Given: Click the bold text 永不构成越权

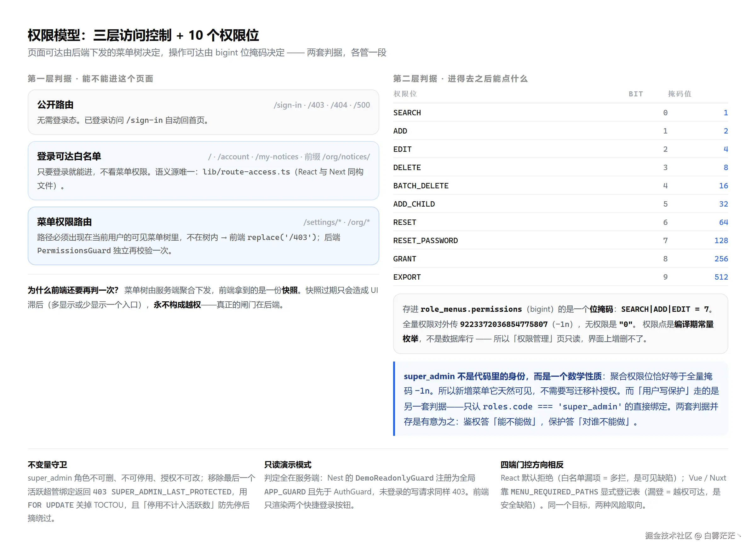Looking at the screenshot, I should [x=177, y=305].
